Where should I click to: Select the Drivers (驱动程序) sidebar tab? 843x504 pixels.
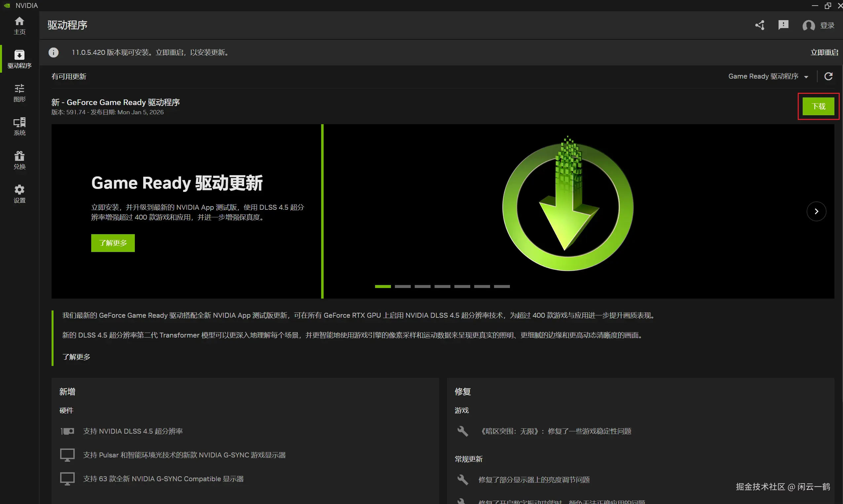click(x=19, y=59)
